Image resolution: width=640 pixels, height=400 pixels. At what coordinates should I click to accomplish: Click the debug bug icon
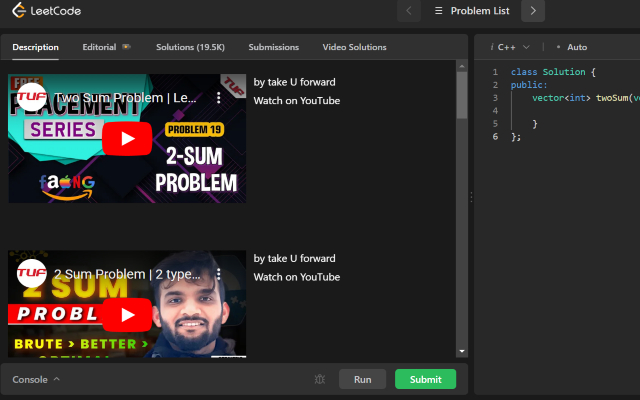tap(320, 379)
